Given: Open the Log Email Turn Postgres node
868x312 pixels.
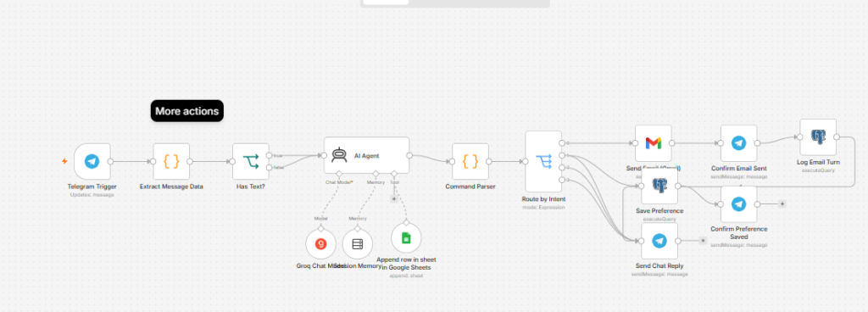Looking at the screenshot, I should tap(818, 137).
